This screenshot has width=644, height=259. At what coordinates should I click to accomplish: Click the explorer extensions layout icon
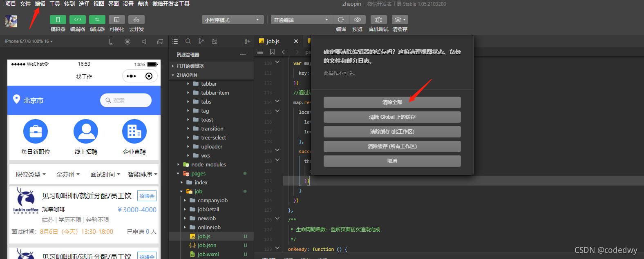[x=215, y=41]
